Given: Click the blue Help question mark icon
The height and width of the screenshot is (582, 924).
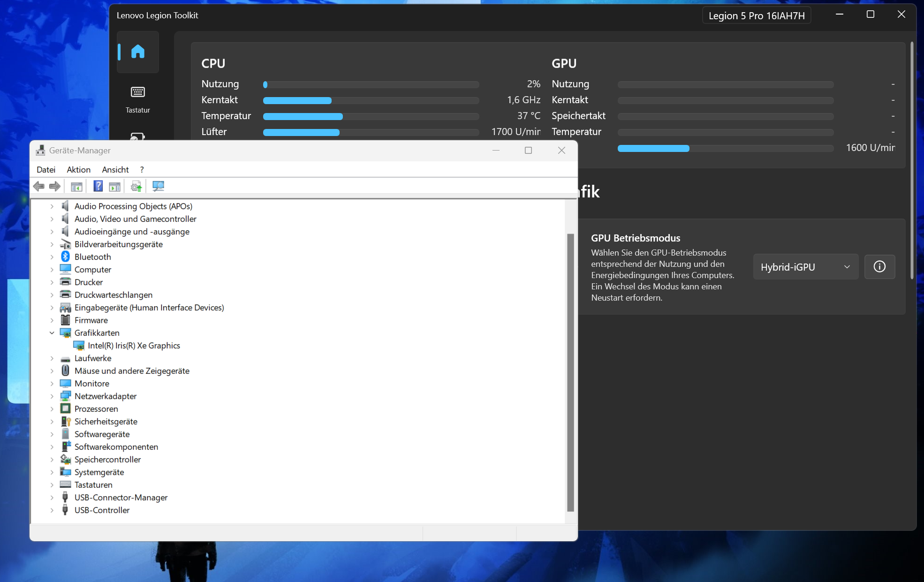Looking at the screenshot, I should (x=98, y=186).
